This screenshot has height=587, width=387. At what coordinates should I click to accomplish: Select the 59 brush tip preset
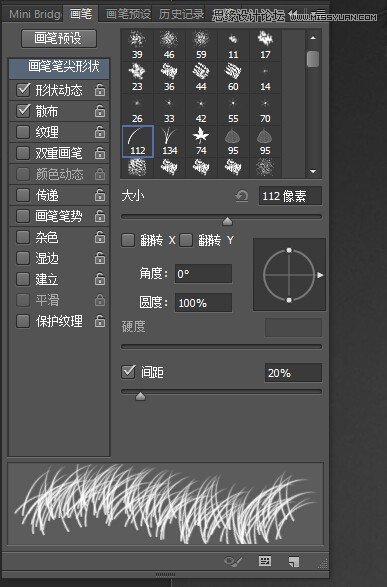click(201, 46)
